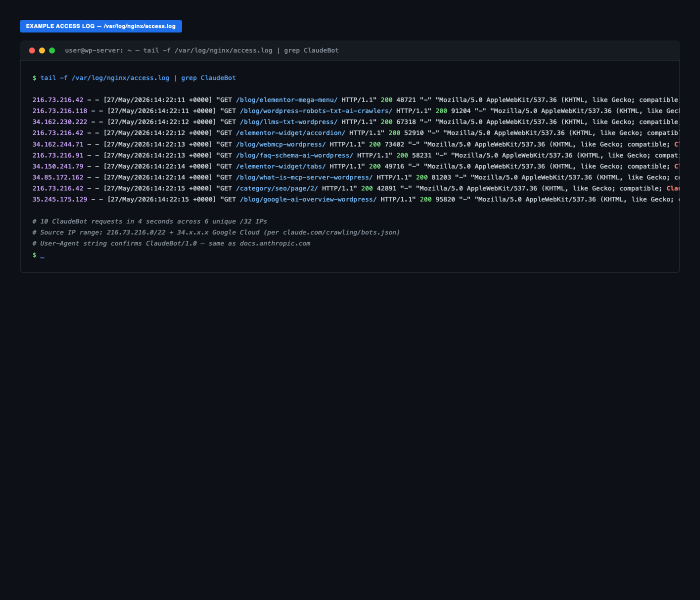The width and height of the screenshot is (700, 600).
Task: Select the URL /elementor-widget/tabs/
Action: pos(281,166)
